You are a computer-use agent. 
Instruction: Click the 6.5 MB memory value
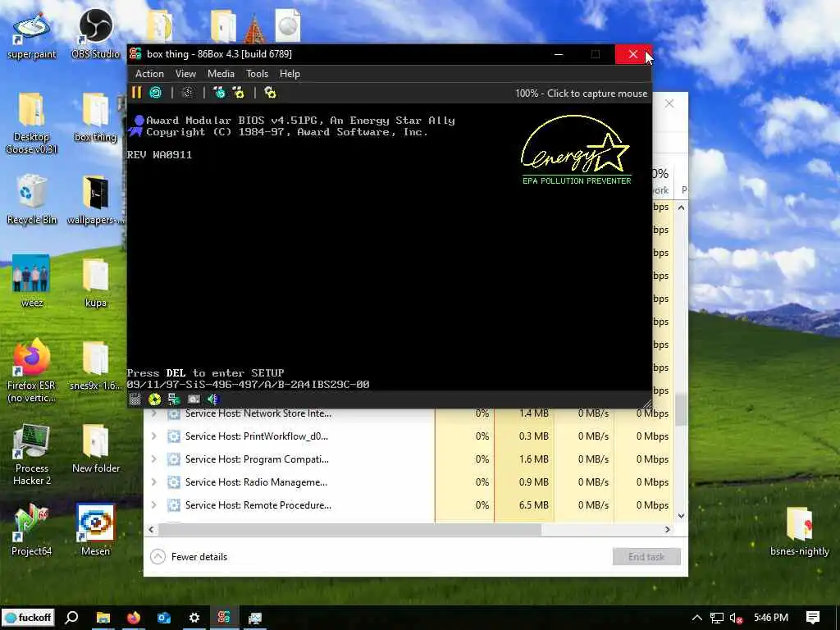[533, 505]
